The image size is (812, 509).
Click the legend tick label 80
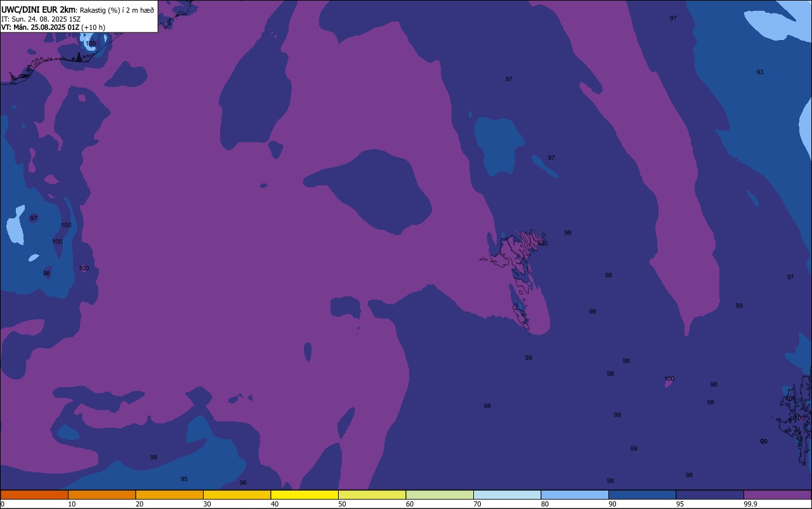click(545, 504)
